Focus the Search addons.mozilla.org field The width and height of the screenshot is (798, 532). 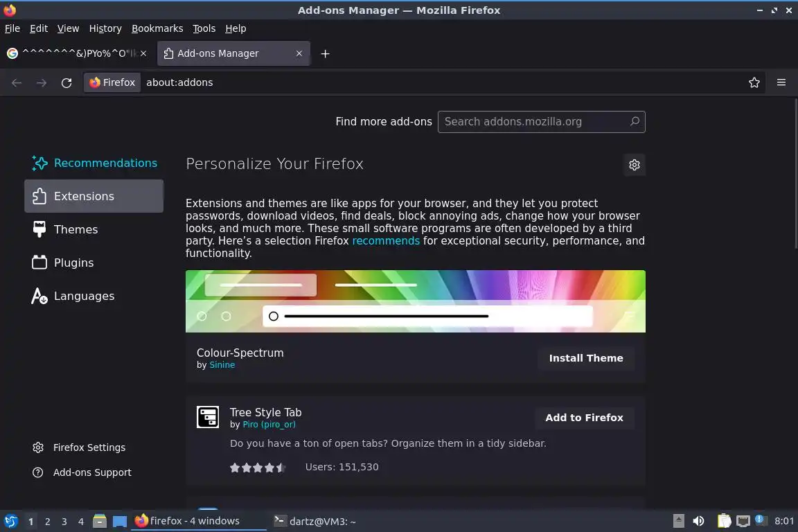(541, 122)
